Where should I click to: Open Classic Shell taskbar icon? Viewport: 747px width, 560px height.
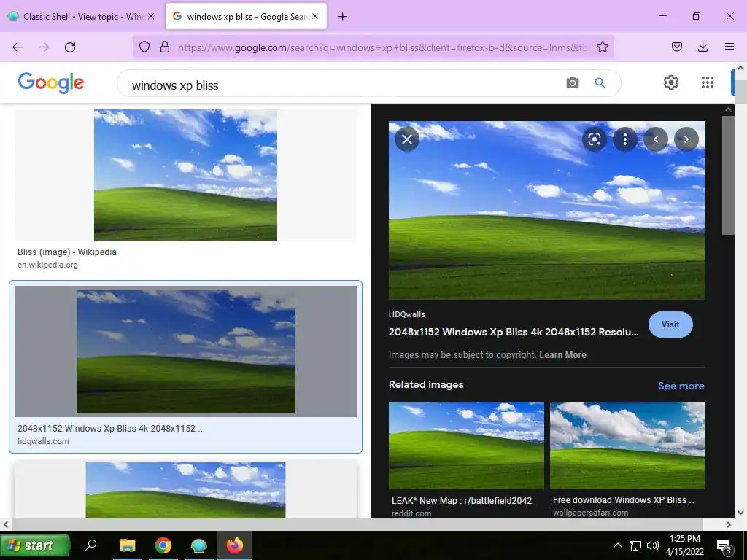(198, 545)
